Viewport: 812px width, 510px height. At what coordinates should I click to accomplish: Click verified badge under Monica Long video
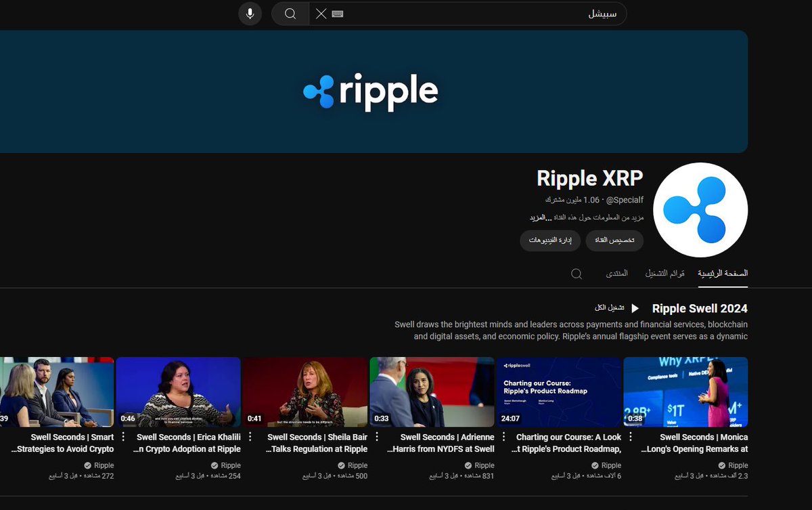tap(722, 465)
